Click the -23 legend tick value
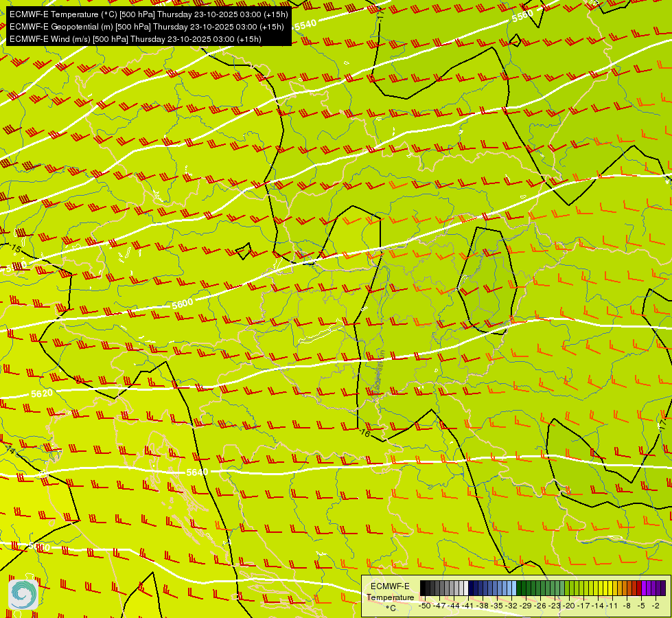This screenshot has height=618, width=672. pos(555,606)
